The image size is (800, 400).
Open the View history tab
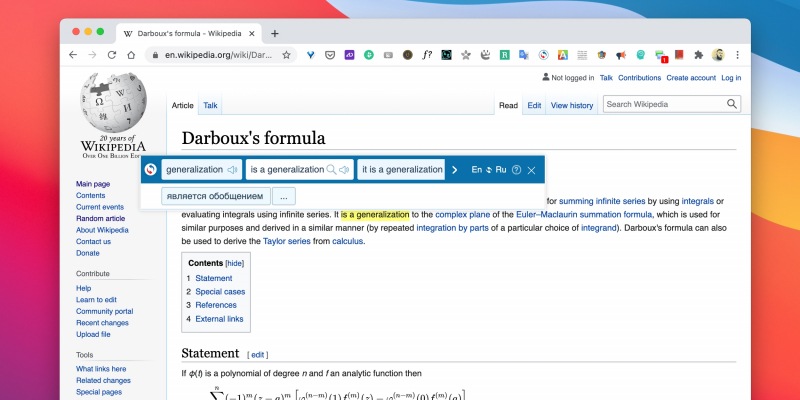572,105
